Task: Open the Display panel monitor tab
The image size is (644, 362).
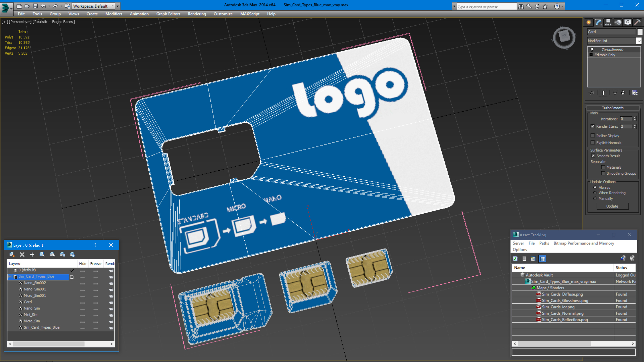Action: [x=627, y=23]
